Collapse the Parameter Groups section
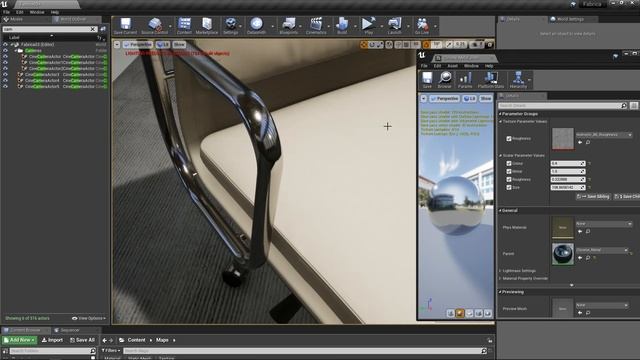This screenshot has width=640, height=360. [x=500, y=114]
